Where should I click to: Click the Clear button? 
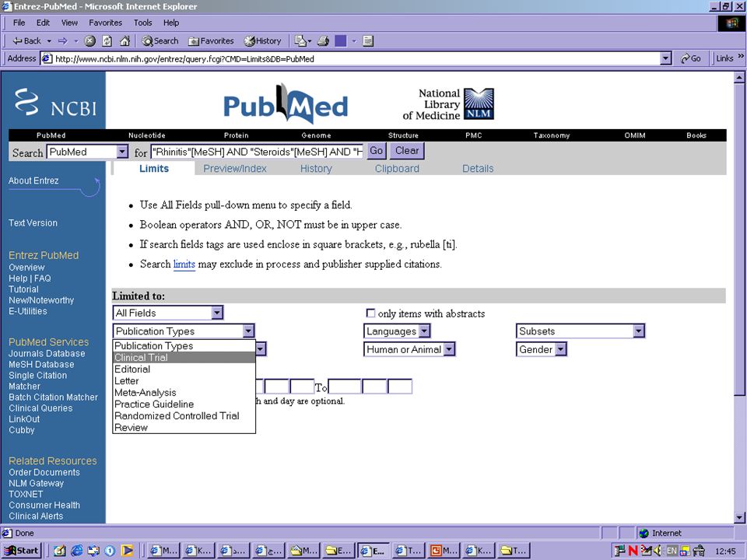pyautogui.click(x=407, y=151)
